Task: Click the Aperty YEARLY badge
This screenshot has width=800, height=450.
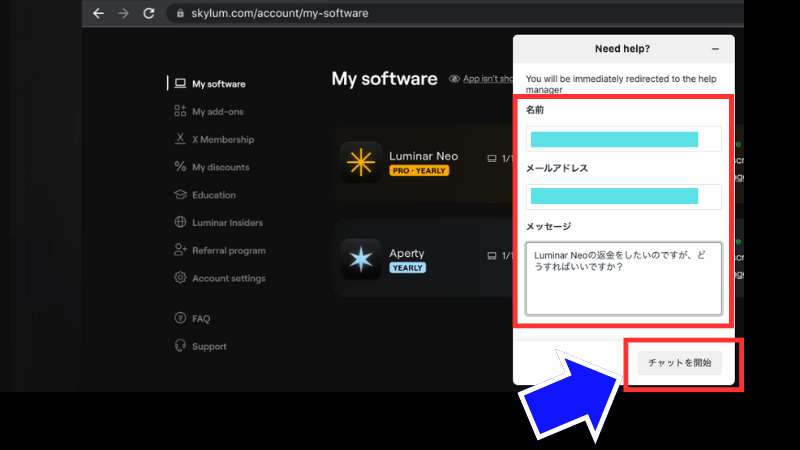Action: (407, 268)
